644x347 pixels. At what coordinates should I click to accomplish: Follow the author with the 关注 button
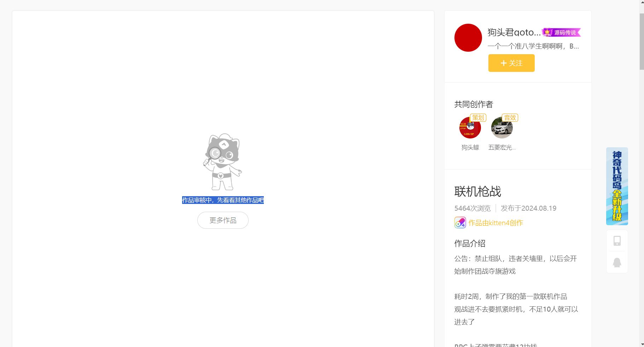coord(511,63)
